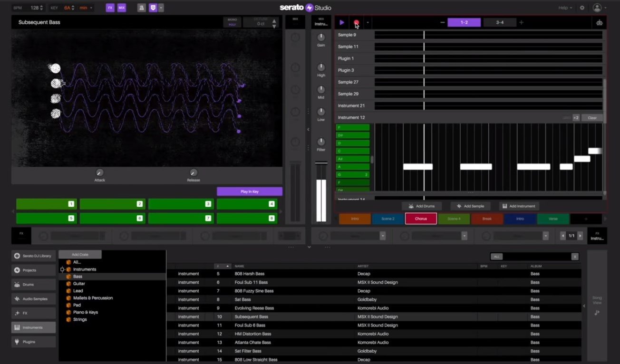This screenshot has height=364, width=620.
Task: Turn the Release knob
Action: click(x=194, y=172)
